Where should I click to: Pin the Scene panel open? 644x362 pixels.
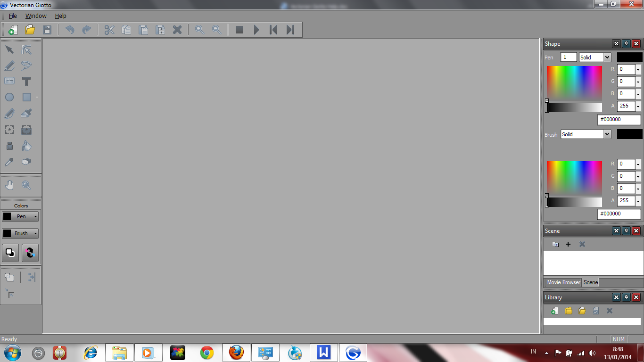626,230
